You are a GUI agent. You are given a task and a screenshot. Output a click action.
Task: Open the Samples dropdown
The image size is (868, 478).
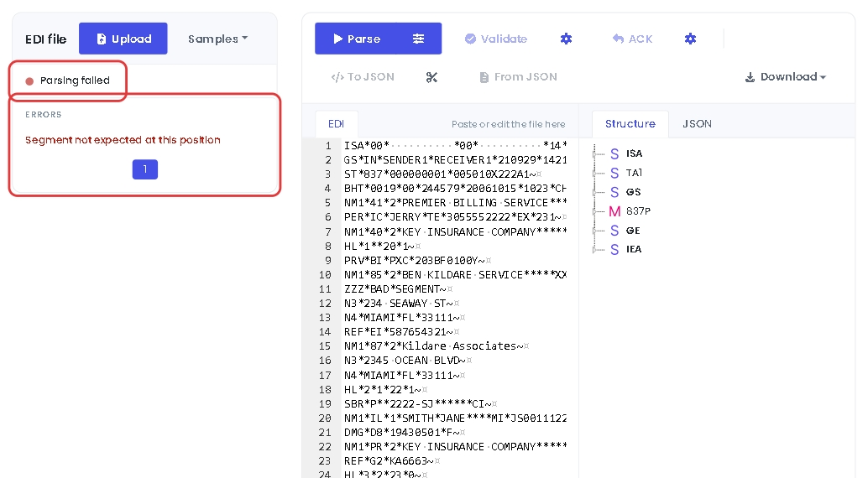tap(217, 39)
